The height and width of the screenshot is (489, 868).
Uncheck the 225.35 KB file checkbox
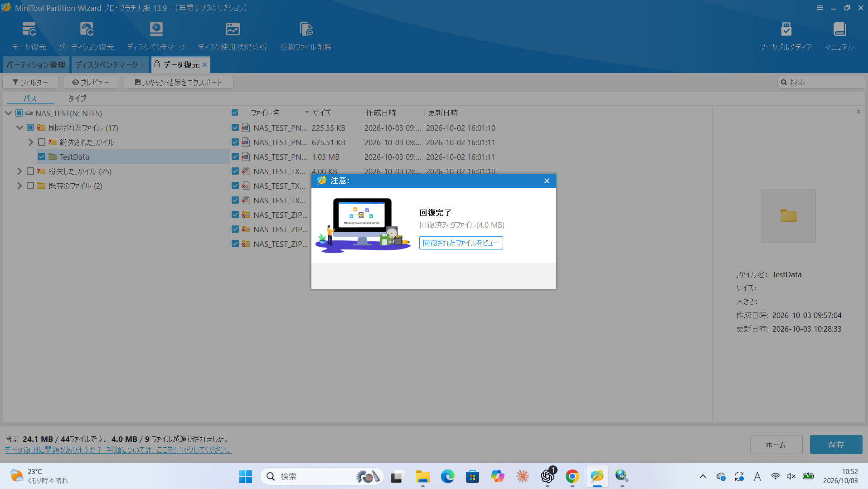(x=235, y=127)
